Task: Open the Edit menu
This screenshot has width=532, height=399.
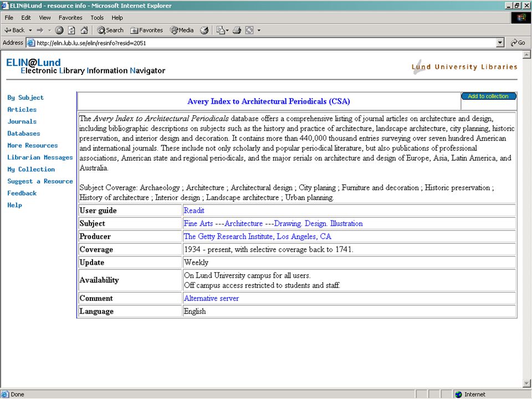Action: 26,18
